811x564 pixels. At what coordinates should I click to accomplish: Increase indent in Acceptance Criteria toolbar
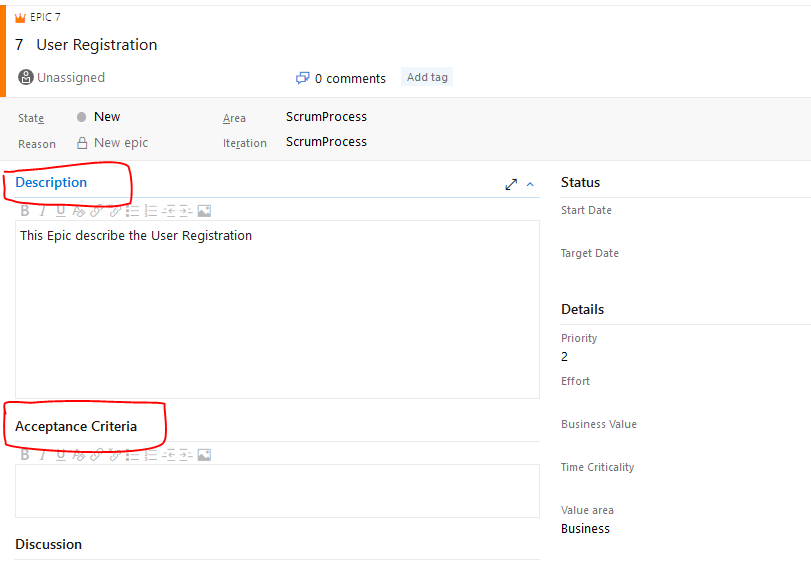(186, 455)
